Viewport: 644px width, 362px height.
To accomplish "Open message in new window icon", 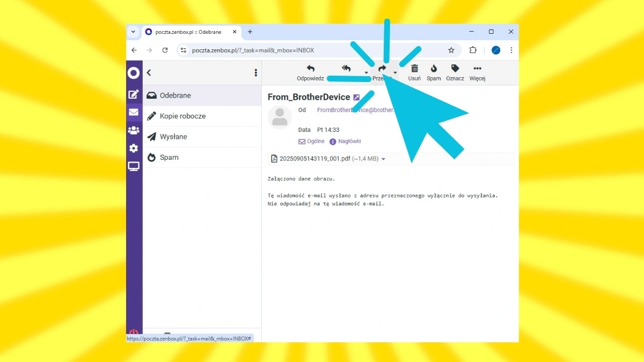I will pyautogui.click(x=356, y=98).
